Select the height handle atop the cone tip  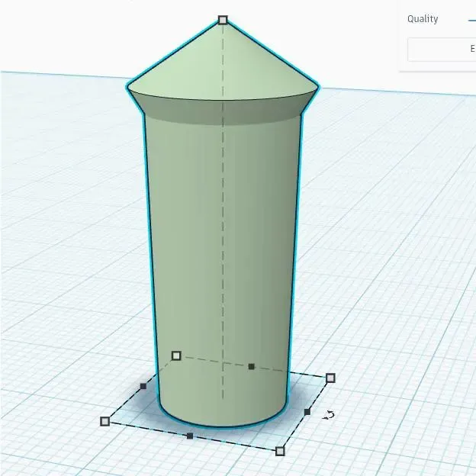pyautogui.click(x=223, y=20)
